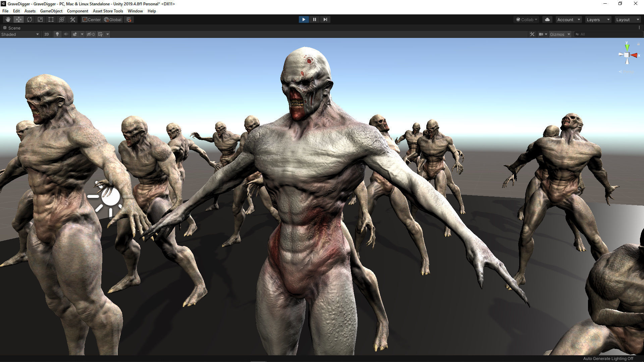644x362 pixels.
Task: Select the Rotate tool
Action: (x=30, y=19)
